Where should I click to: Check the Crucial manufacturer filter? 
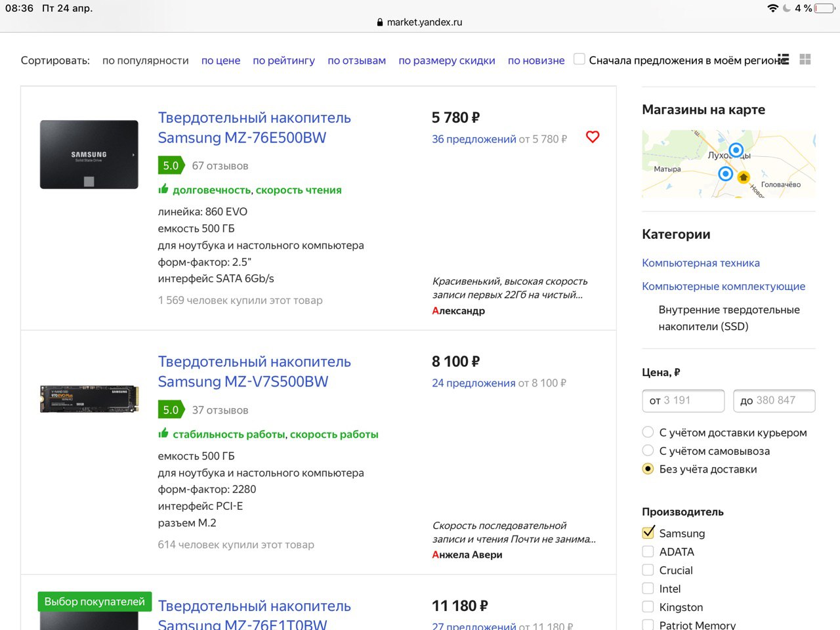click(x=648, y=570)
